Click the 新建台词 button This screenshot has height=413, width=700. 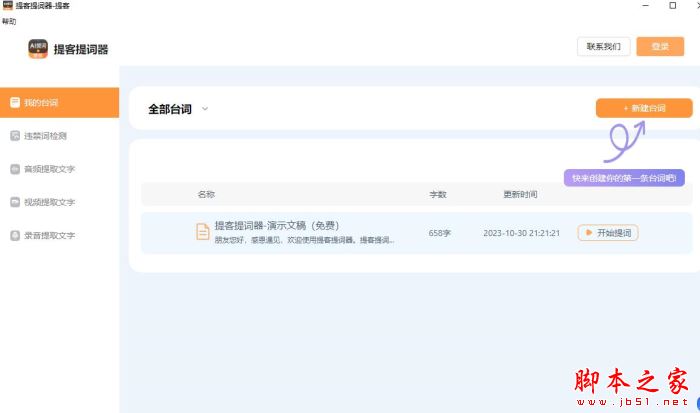click(x=644, y=108)
